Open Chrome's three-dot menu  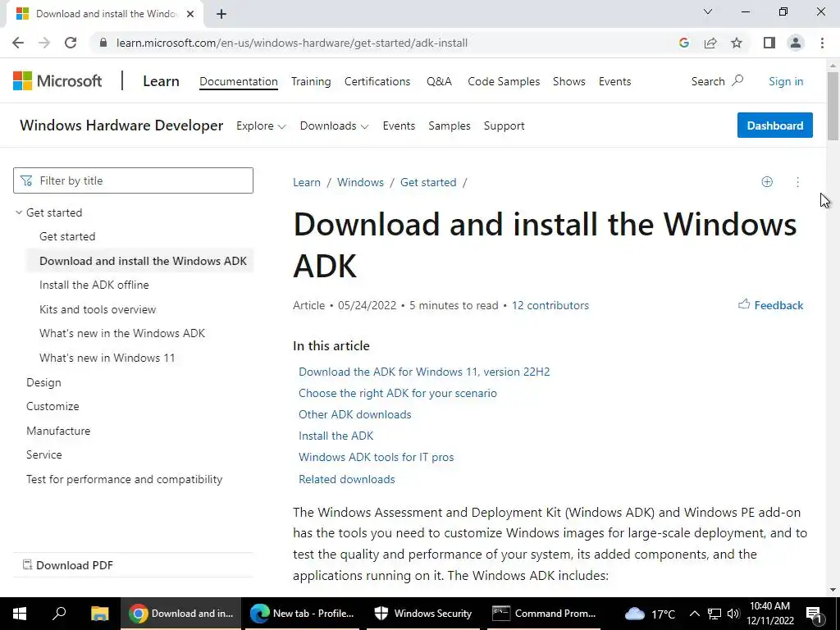(822, 43)
